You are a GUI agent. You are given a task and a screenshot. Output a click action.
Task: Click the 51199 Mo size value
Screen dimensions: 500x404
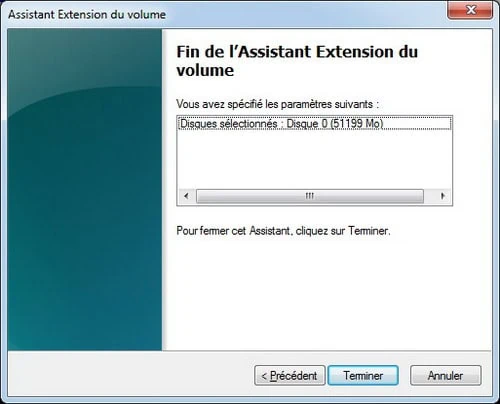tap(356, 123)
